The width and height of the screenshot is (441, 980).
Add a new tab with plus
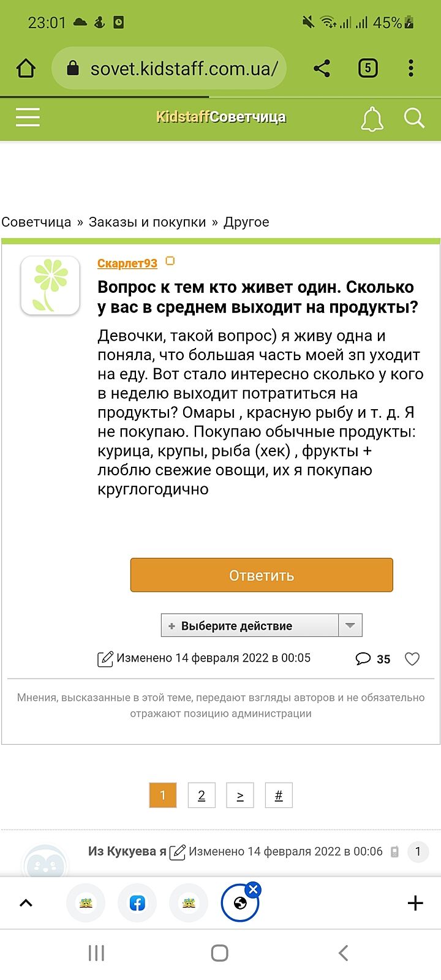[x=415, y=903]
